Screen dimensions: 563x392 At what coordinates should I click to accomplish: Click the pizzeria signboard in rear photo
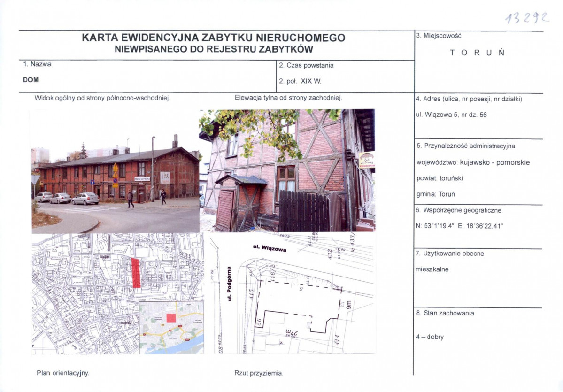[367, 160]
